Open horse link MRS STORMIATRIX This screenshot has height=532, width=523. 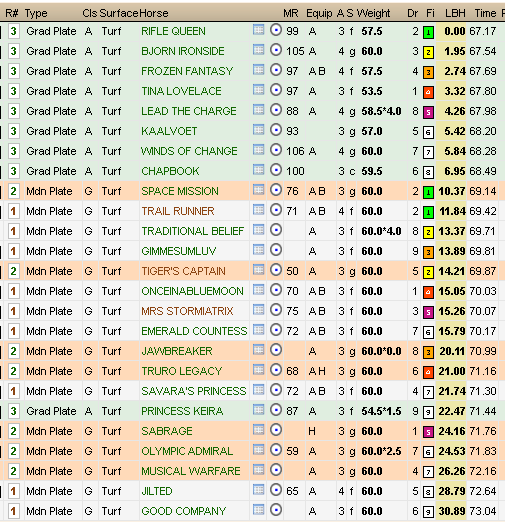coord(187,311)
